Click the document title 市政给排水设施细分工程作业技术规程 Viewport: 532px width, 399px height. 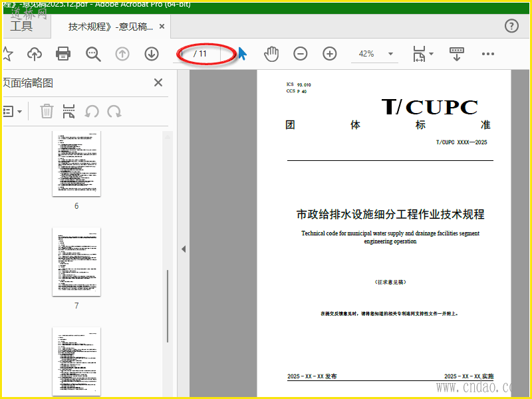(x=390, y=214)
